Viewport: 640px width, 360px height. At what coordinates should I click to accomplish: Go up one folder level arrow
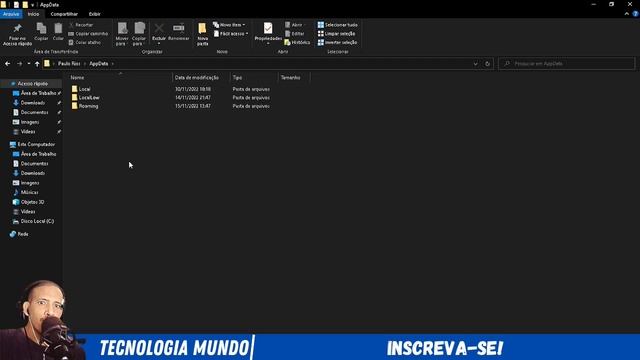click(37, 64)
